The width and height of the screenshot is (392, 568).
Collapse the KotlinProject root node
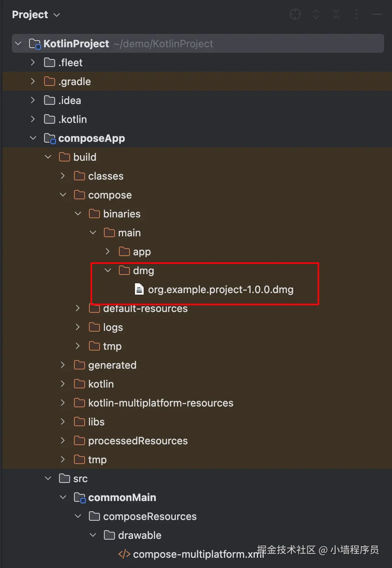pyautogui.click(x=18, y=44)
